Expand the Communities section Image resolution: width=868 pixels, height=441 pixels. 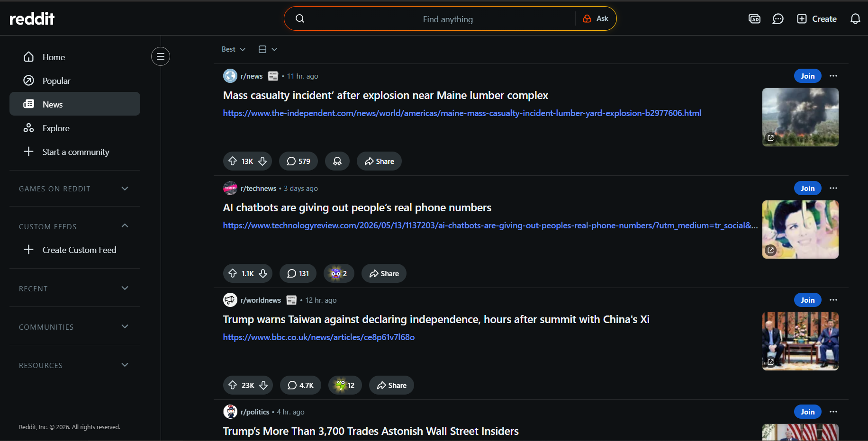(75, 327)
